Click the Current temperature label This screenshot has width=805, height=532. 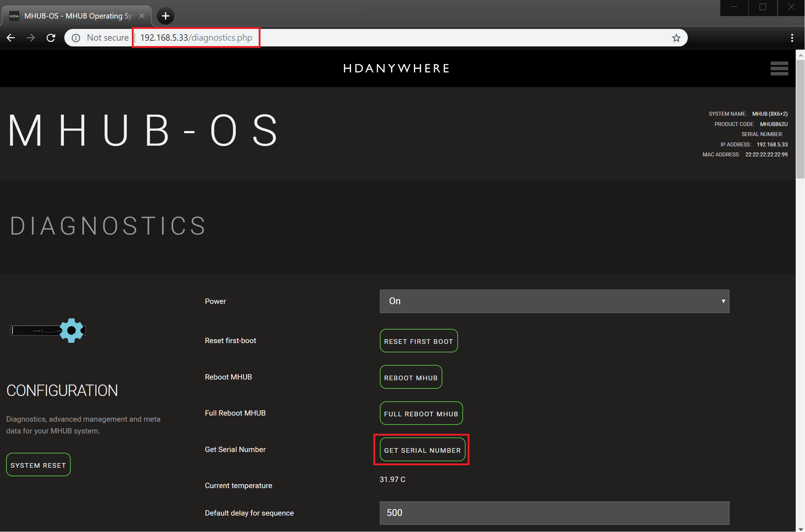pyautogui.click(x=238, y=486)
